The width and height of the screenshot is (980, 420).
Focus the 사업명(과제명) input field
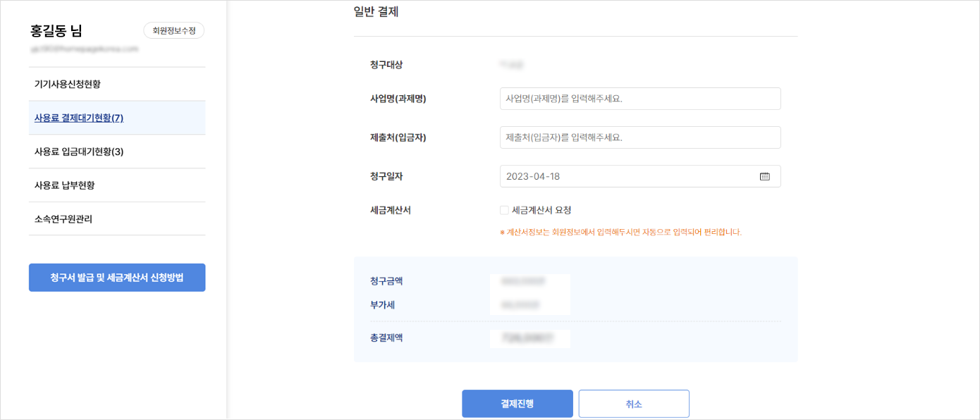[x=639, y=99]
